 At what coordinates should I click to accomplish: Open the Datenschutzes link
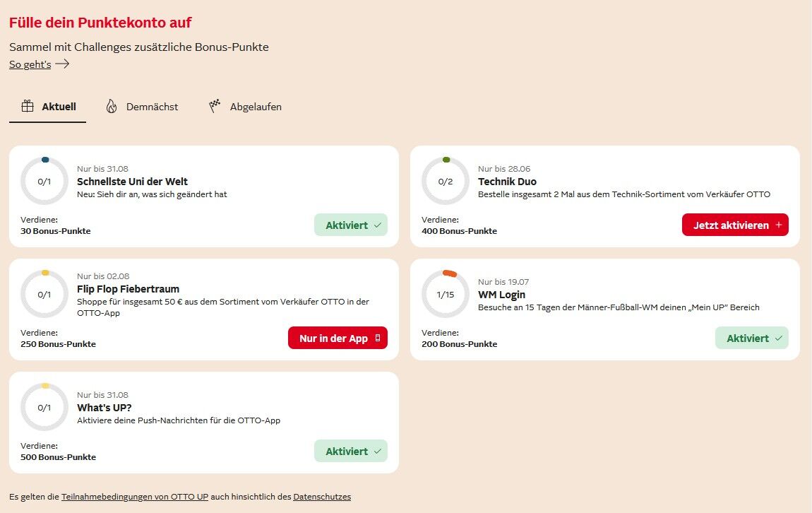pos(322,497)
